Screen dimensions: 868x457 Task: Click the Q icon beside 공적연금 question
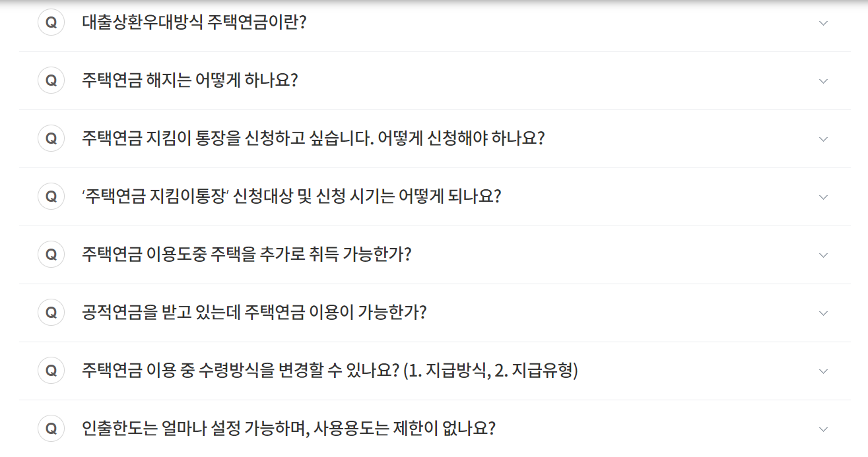click(51, 313)
